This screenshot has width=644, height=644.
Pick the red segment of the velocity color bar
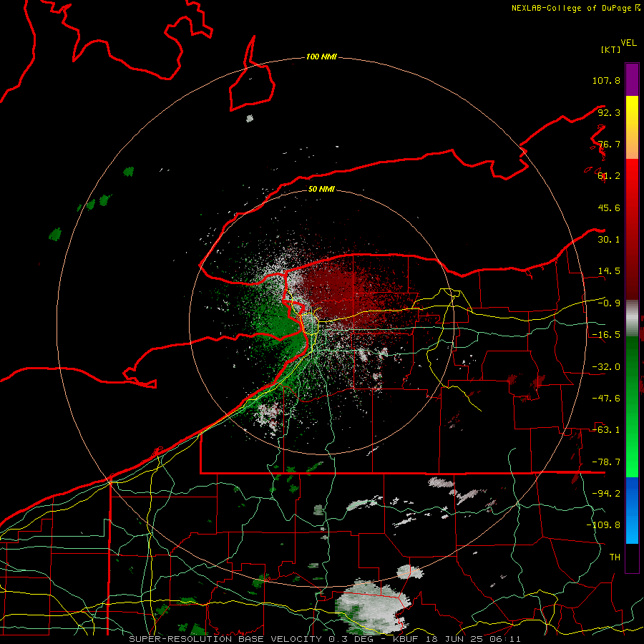coord(632,229)
